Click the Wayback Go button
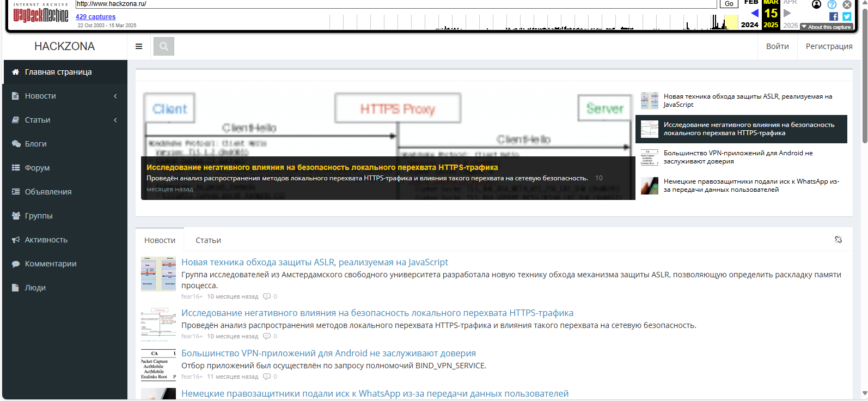This screenshot has width=868, height=401. 729,4
